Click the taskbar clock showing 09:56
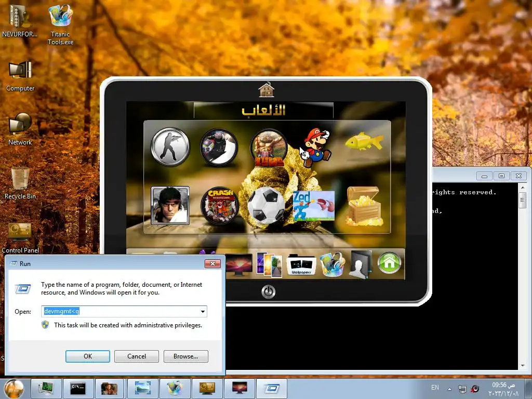This screenshot has width=532, height=399. tap(503, 389)
